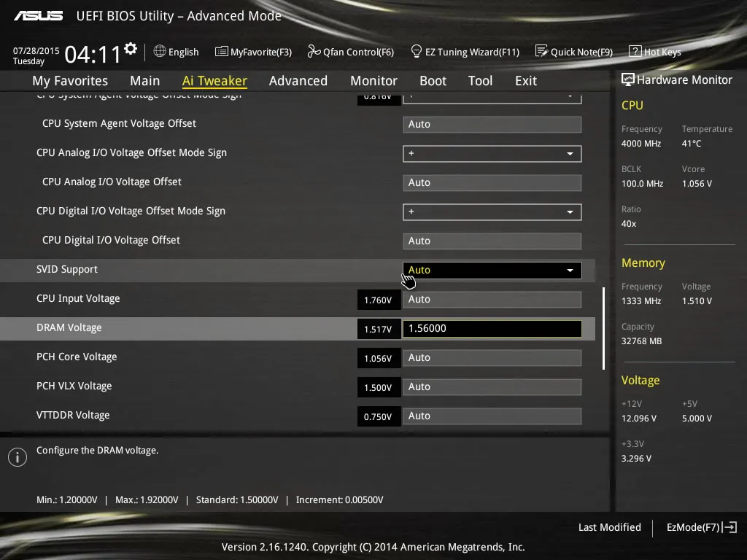Click PCH VLX Voltage Auto field

[492, 386]
